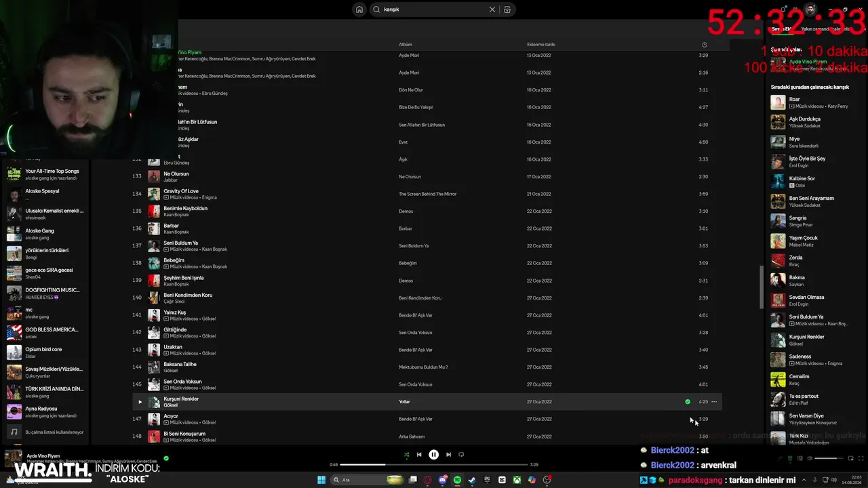Pause the current song
Viewport: 868px width, 488px height.
pos(434,455)
